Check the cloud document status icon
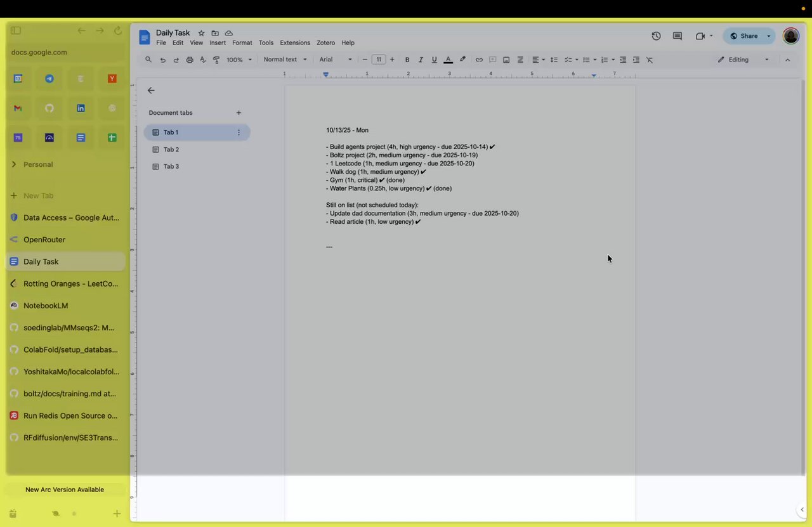Image resolution: width=812 pixels, height=527 pixels. pyautogui.click(x=228, y=33)
